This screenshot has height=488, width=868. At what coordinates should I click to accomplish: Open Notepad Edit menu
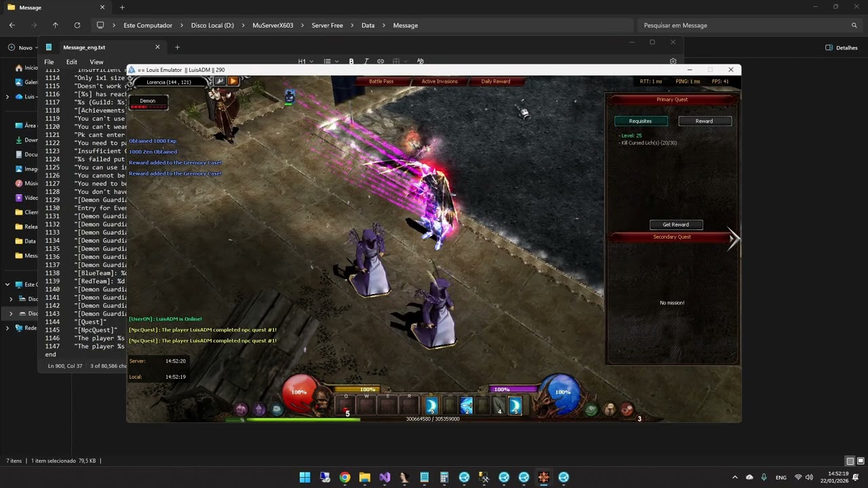[x=71, y=62]
